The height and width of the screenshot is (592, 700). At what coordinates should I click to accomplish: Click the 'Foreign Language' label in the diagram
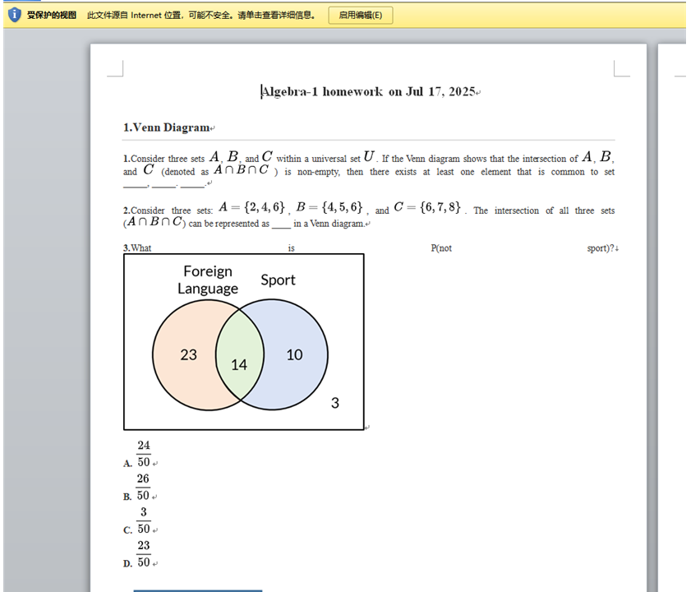coord(208,280)
